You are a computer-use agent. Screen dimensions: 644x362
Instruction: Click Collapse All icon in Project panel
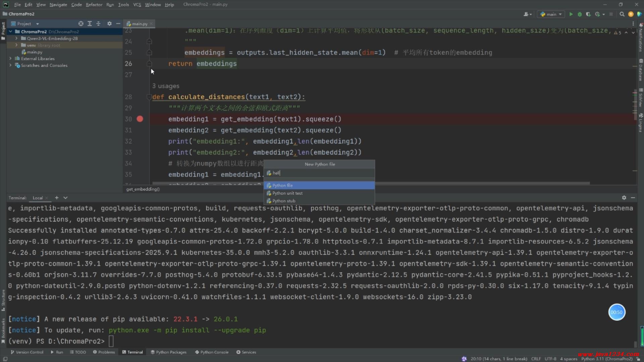(x=98, y=24)
